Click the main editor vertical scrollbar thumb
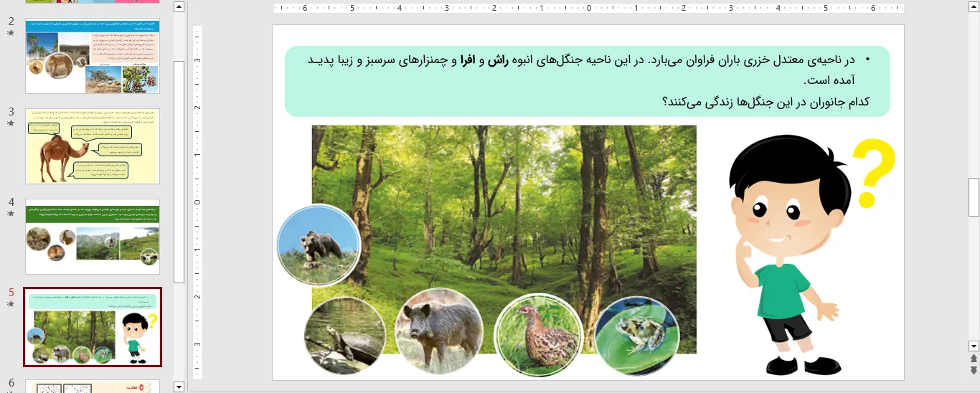980x393 pixels. pyautogui.click(x=974, y=197)
